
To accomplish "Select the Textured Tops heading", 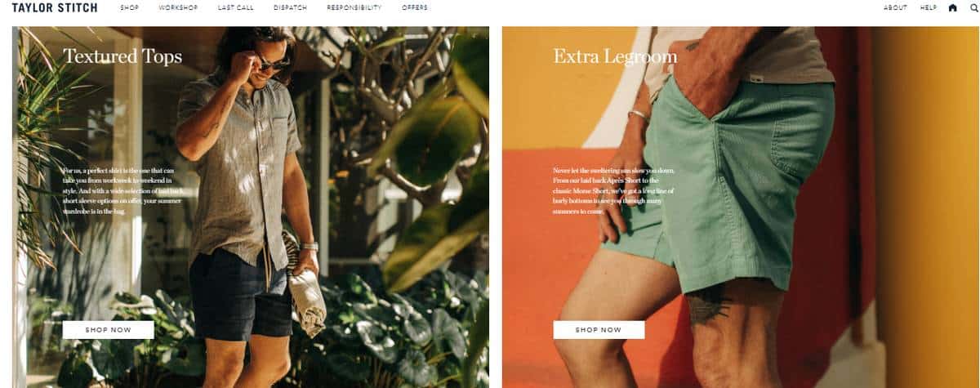I will click(122, 56).
